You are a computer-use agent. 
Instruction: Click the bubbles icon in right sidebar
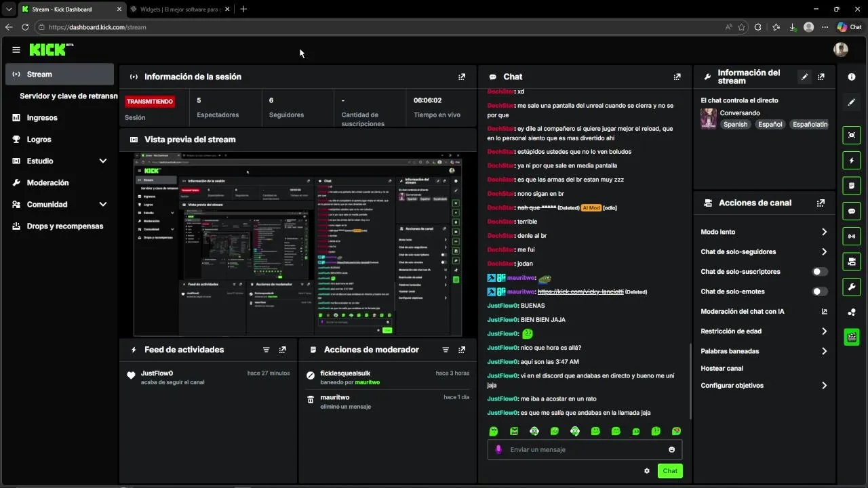click(x=852, y=312)
